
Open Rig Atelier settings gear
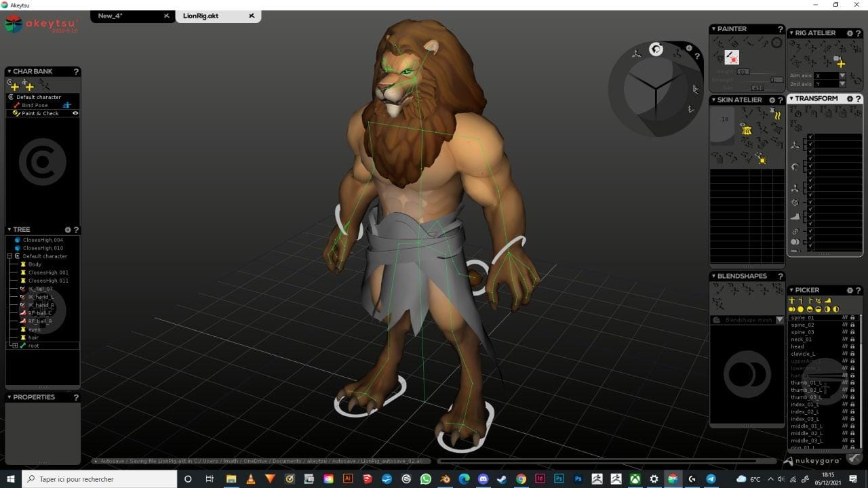click(850, 33)
